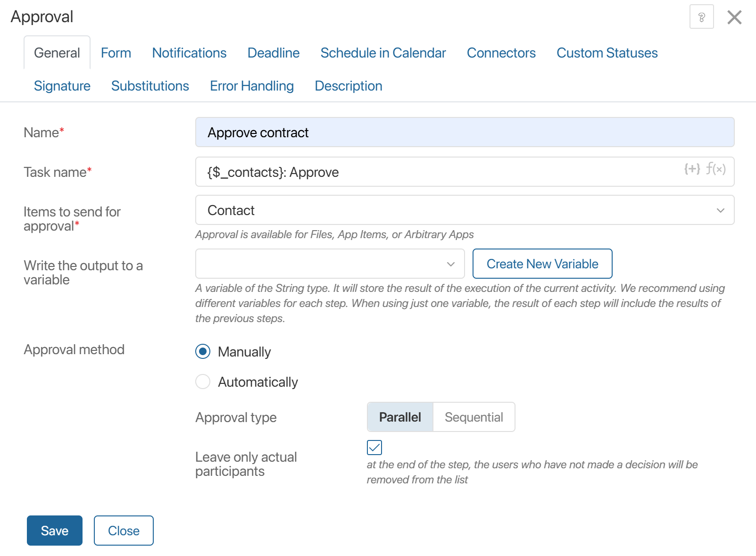The width and height of the screenshot is (756, 556).
Task: Uncheck Leave only actual participants
Action: point(374,448)
